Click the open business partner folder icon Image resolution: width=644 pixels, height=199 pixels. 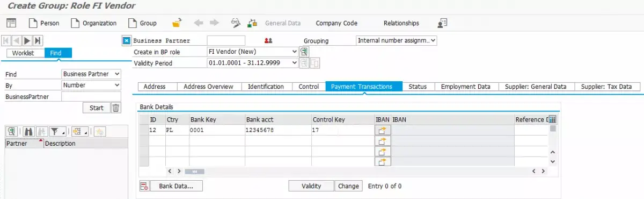tap(177, 23)
